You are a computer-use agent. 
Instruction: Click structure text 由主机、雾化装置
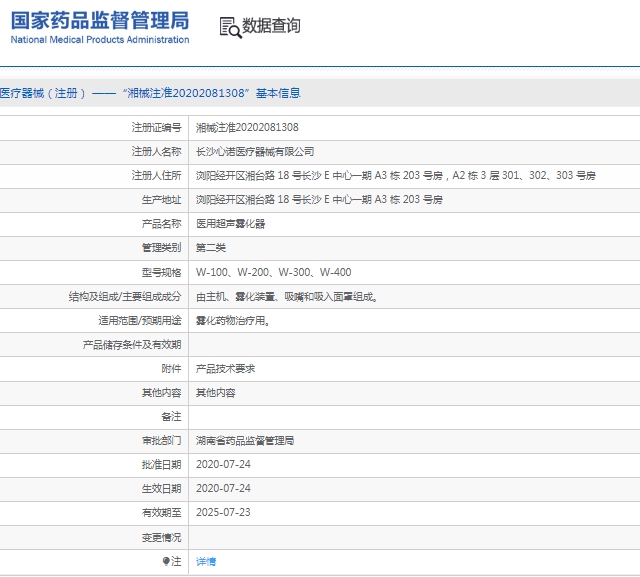236,297
